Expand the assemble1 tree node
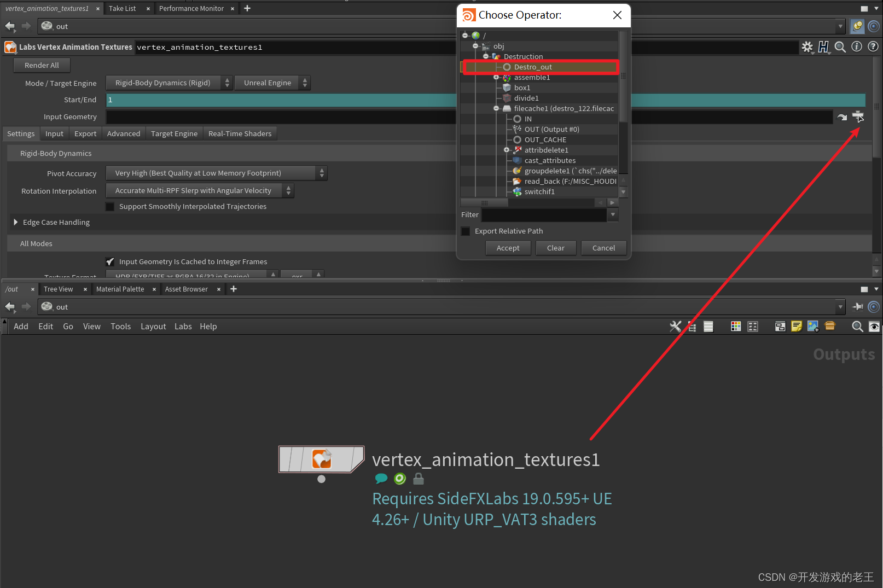 [496, 77]
